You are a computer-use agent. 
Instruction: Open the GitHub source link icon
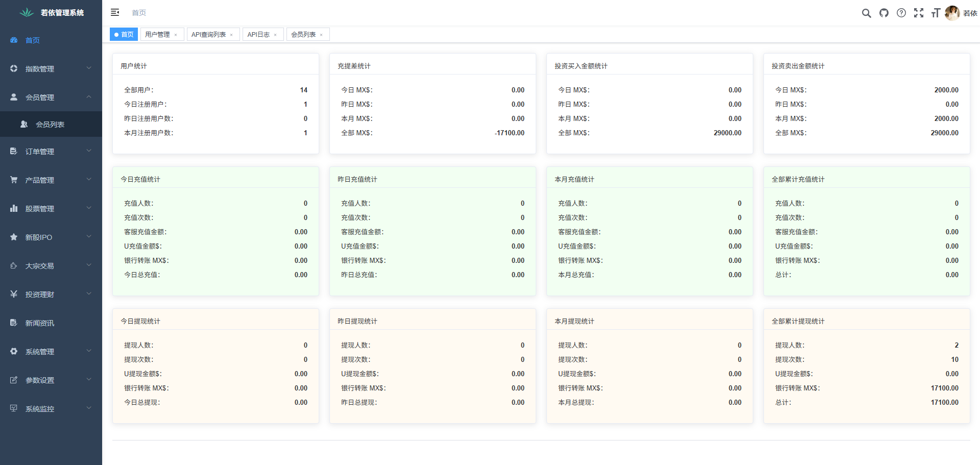883,13
